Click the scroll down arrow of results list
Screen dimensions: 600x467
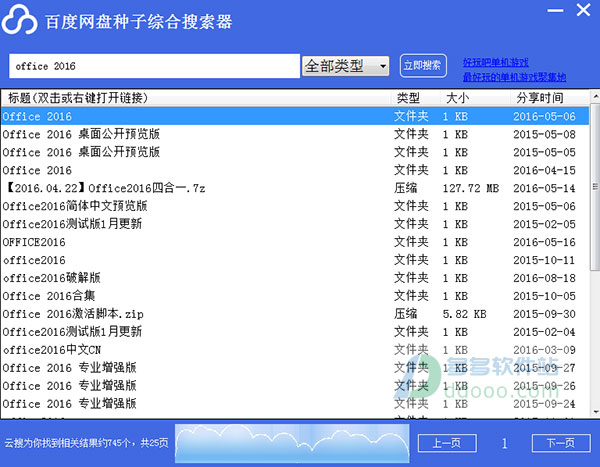[x=595, y=412]
